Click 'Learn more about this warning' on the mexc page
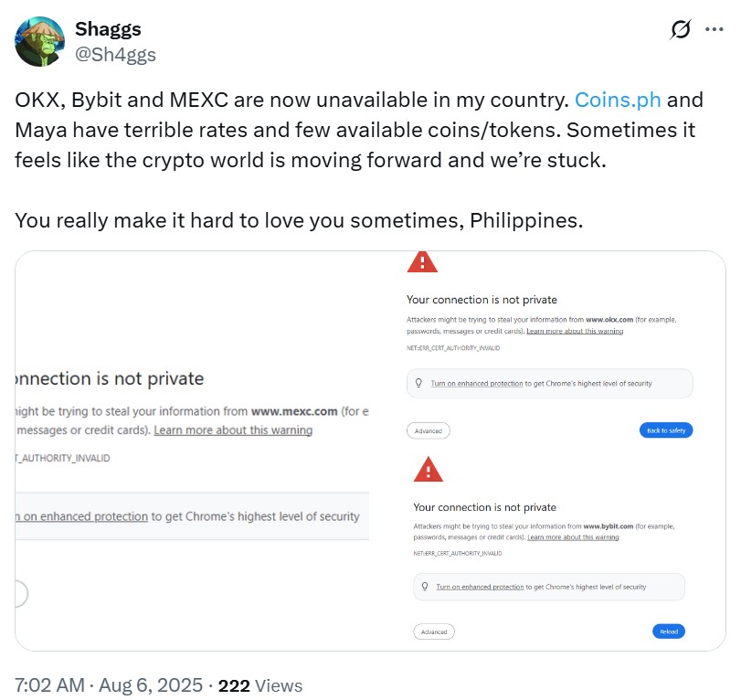 (x=232, y=430)
